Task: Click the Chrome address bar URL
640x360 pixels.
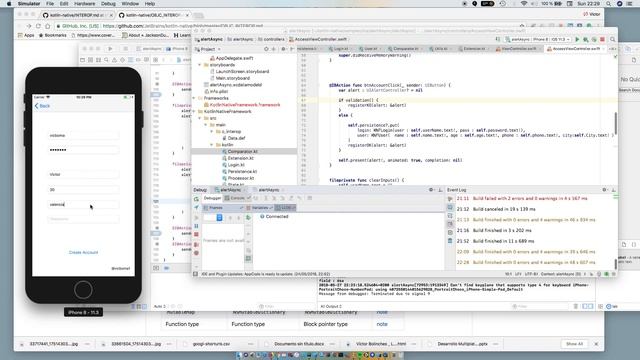Action: tap(182, 26)
